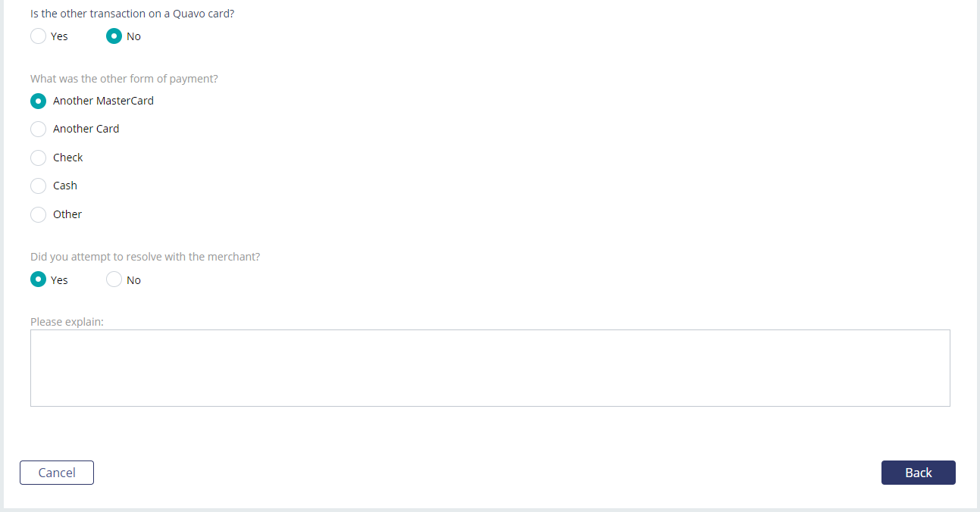Click inside the Please explain text box
The width and height of the screenshot is (980, 512).
point(490,368)
